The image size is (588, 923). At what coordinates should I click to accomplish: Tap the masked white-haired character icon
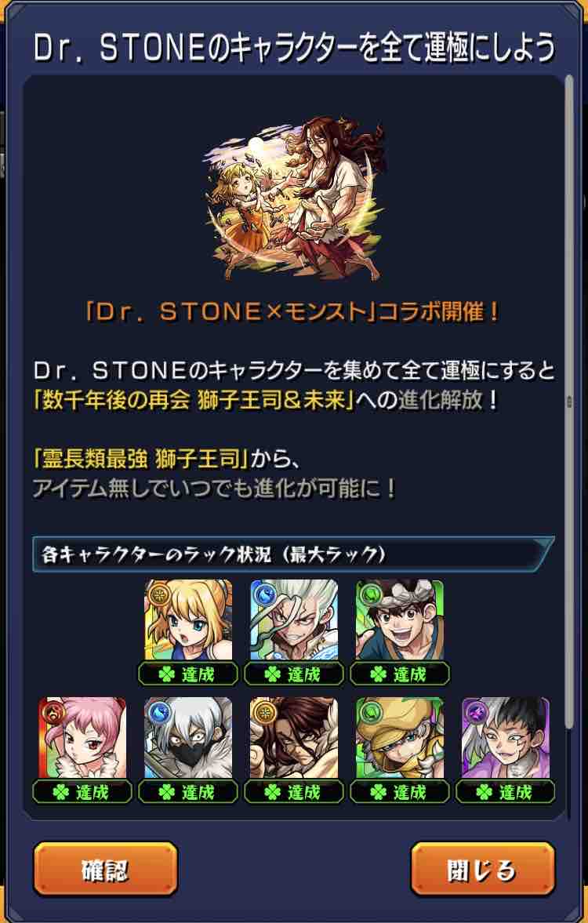point(188,738)
